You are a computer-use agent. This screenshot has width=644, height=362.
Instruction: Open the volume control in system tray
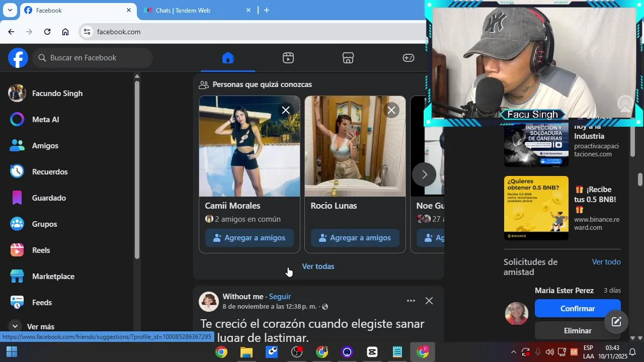pos(549,352)
